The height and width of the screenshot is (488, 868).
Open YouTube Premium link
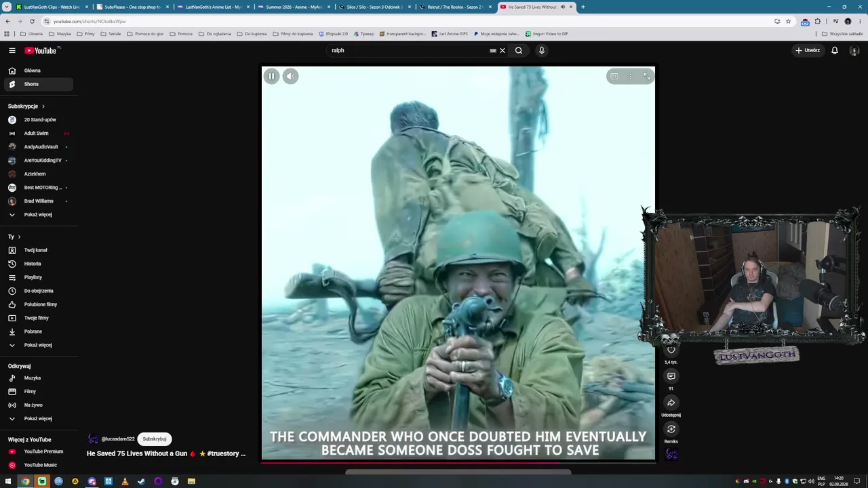click(x=38, y=451)
